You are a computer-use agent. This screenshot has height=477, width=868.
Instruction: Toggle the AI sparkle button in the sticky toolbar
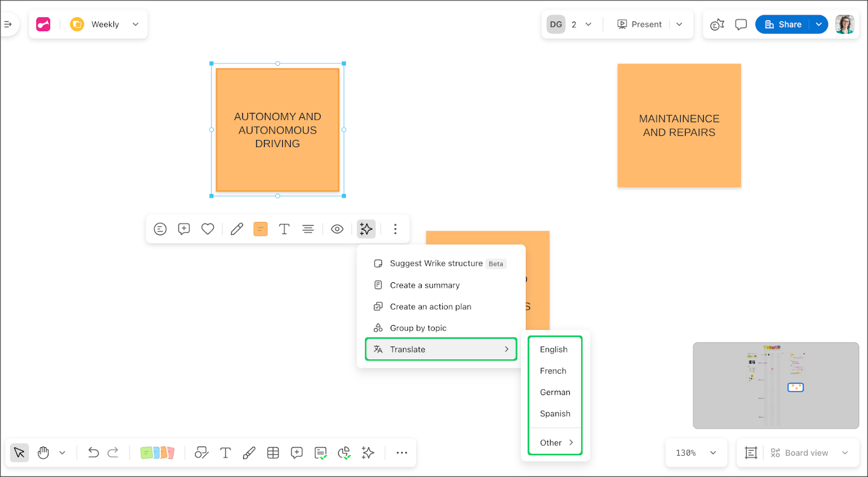coord(366,229)
